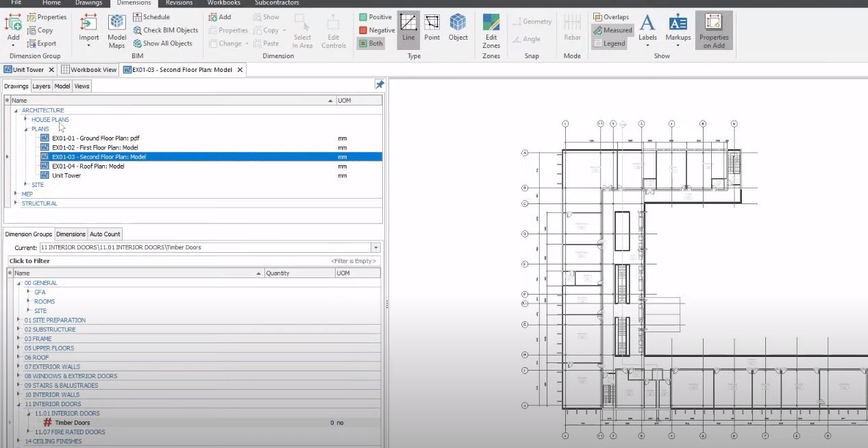Screen dimensions: 868x448
Task: Open dimension group Properties
Action: coord(47,17)
